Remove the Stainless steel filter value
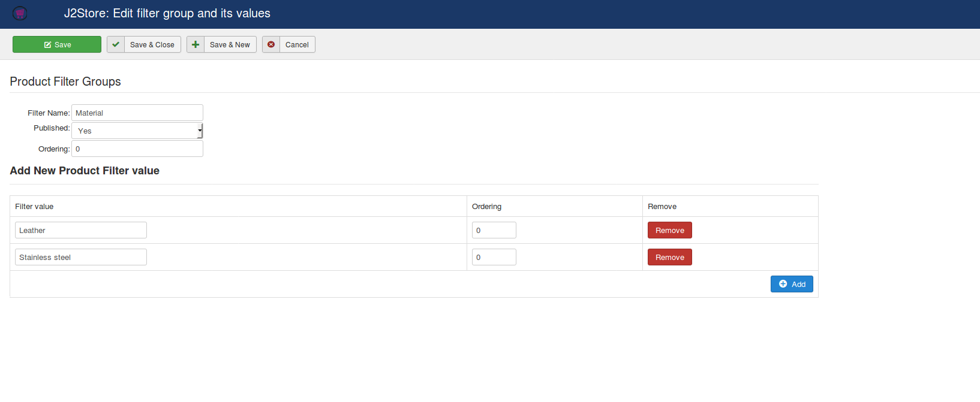 click(x=670, y=257)
